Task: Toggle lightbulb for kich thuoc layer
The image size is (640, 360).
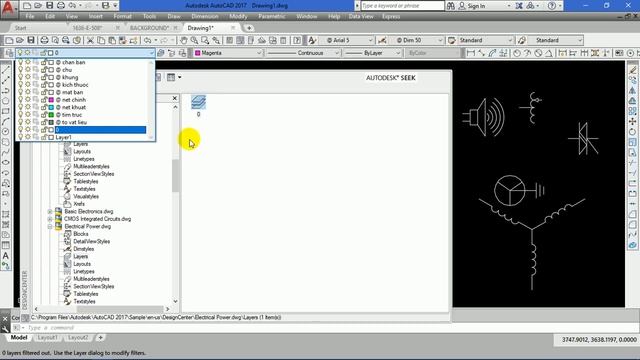Action: tap(20, 85)
